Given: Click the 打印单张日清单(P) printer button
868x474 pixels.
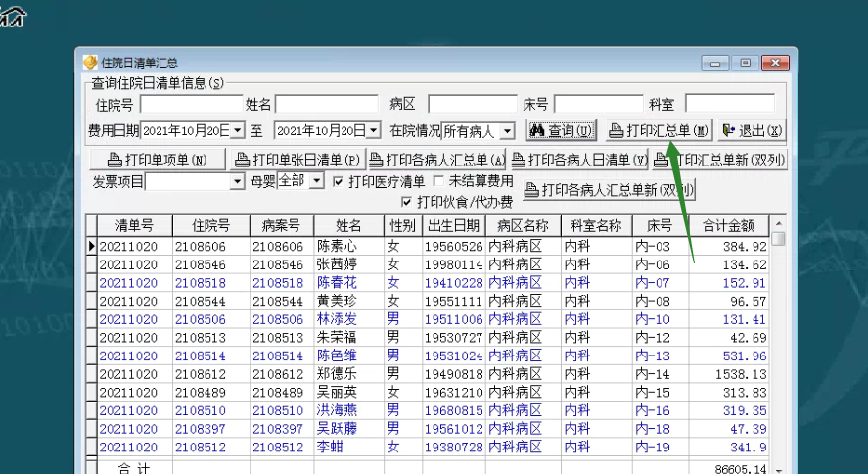Looking at the screenshot, I should click(297, 160).
